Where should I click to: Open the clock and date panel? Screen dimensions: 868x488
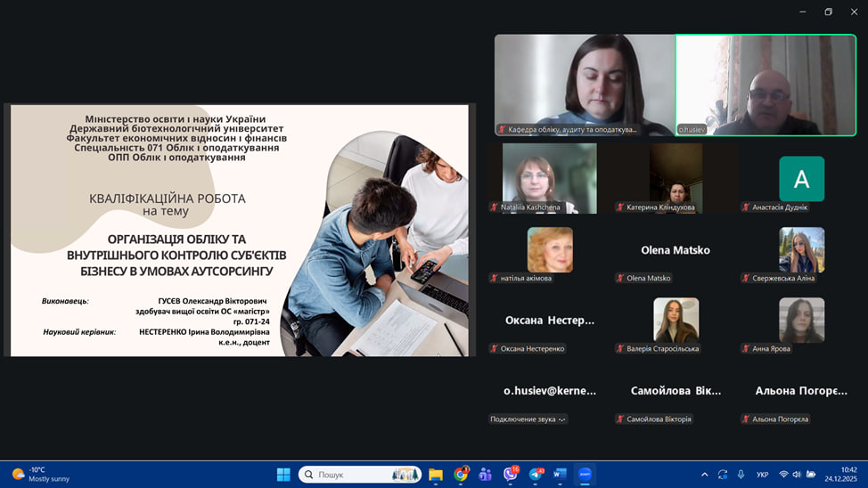(847, 475)
